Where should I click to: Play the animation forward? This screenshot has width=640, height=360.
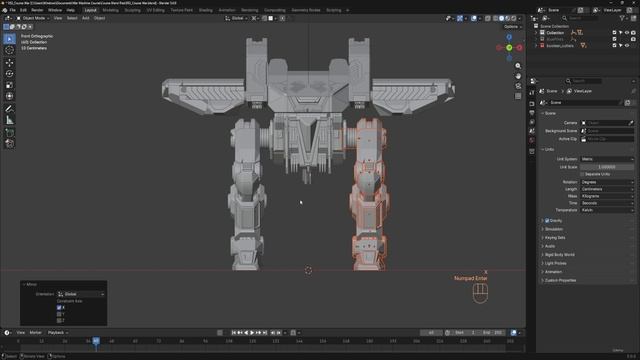tap(252, 333)
